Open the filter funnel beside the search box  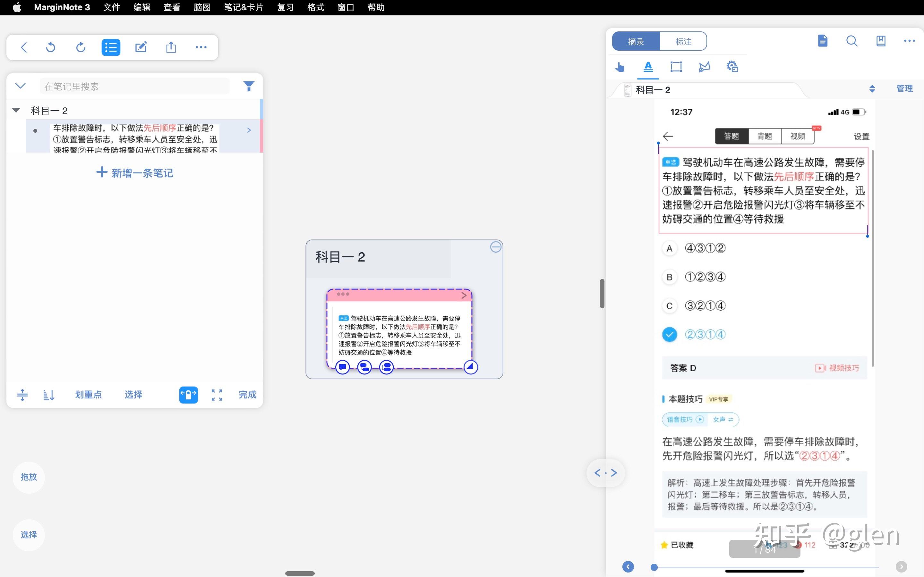249,86
